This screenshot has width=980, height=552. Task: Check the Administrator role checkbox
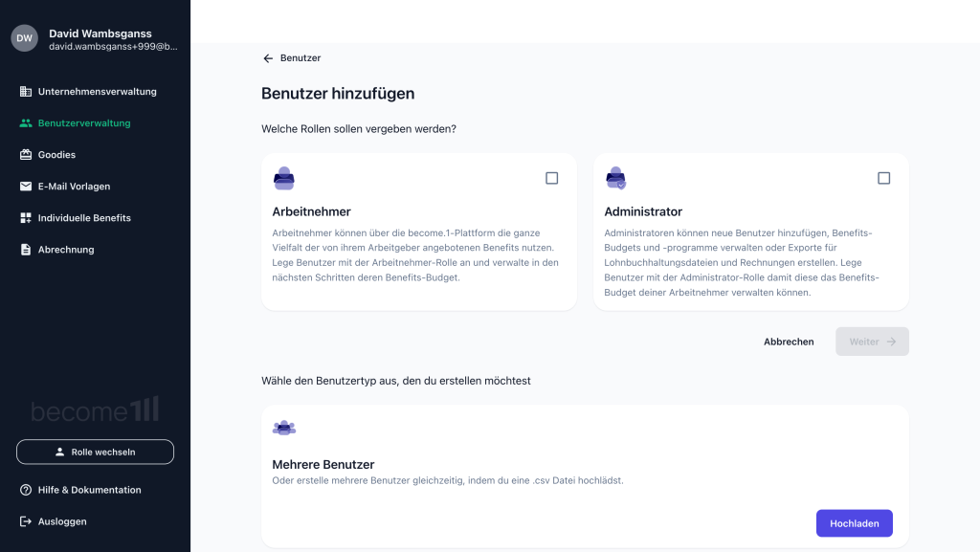(883, 178)
